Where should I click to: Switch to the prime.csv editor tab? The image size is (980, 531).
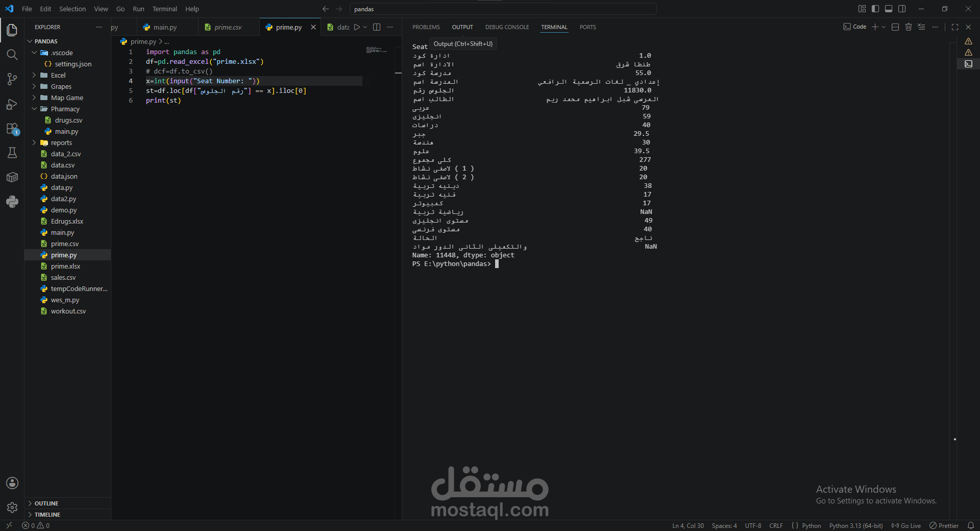[228, 27]
